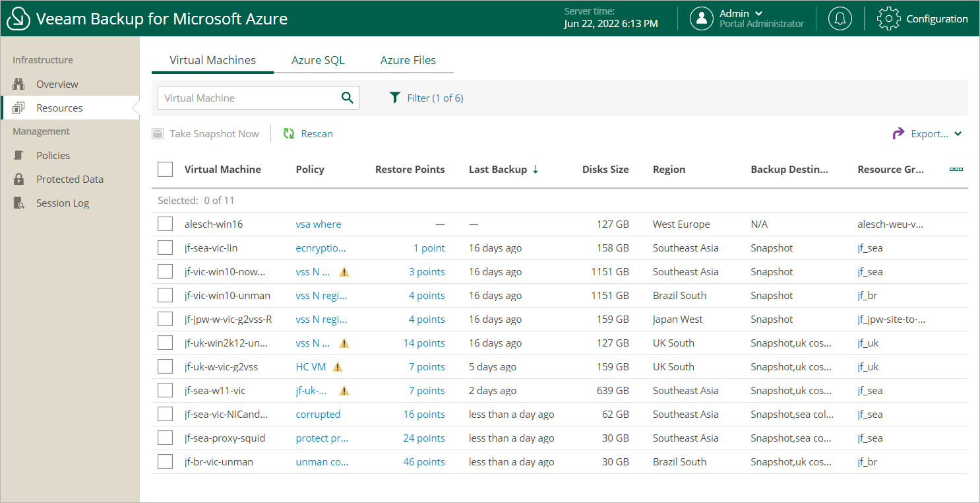Image resolution: width=980 pixels, height=503 pixels.
Task: Tick the jf-jpw-w-vic-g2vss-R checkbox
Action: coord(165,319)
